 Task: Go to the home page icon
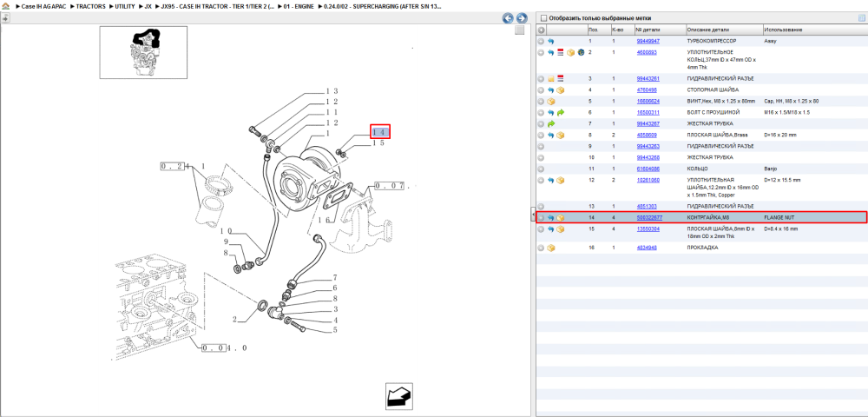[5, 5]
